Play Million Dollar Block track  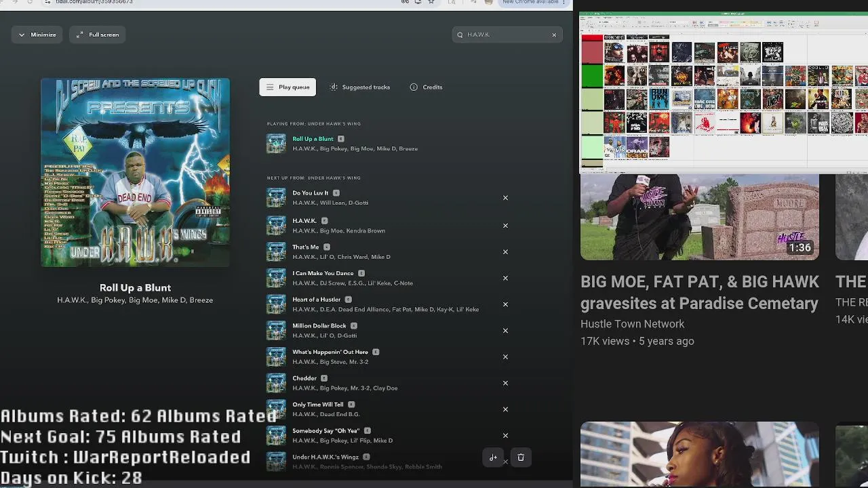point(319,326)
